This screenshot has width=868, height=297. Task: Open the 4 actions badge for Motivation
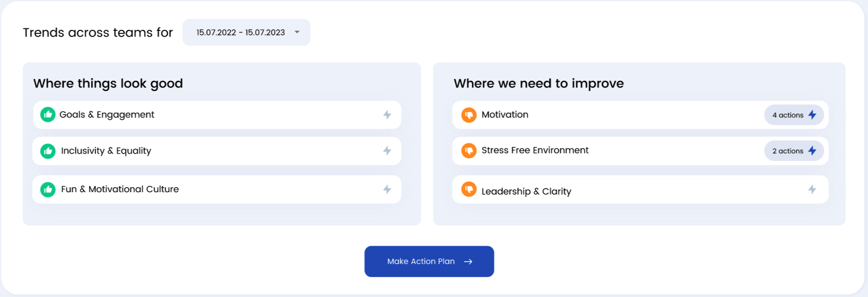793,115
